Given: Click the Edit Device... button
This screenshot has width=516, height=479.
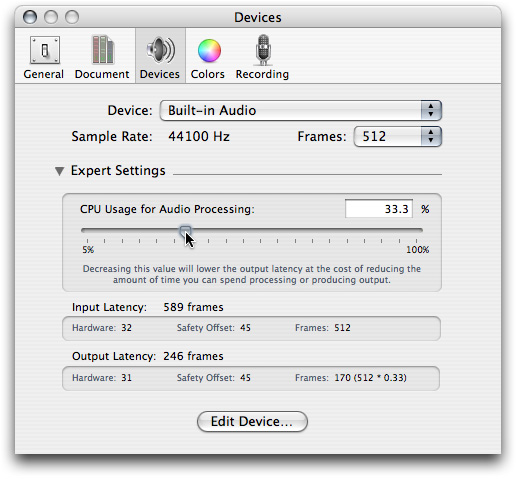Looking at the screenshot, I should pos(252,421).
